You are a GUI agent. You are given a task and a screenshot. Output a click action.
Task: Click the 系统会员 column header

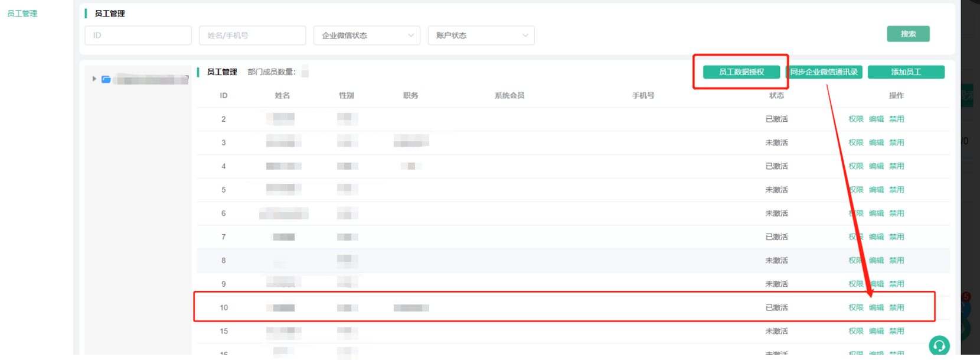[509, 96]
